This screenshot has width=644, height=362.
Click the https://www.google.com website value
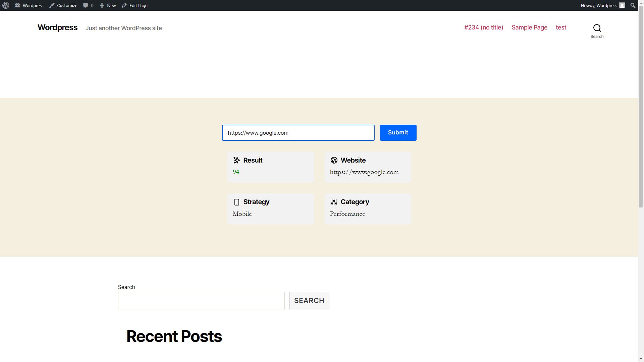[364, 172]
